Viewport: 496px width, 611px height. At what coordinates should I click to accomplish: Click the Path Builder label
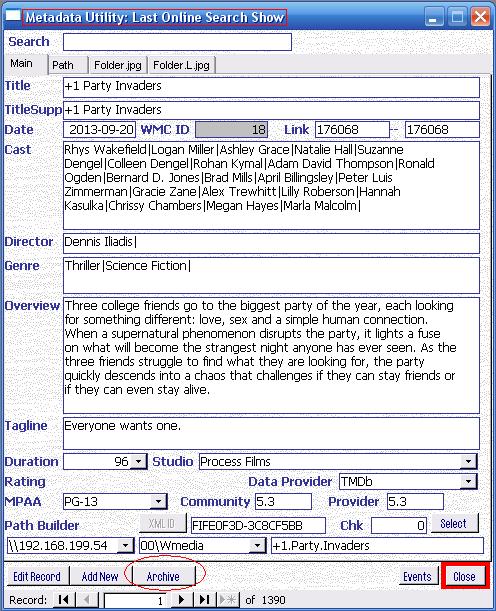(42, 526)
